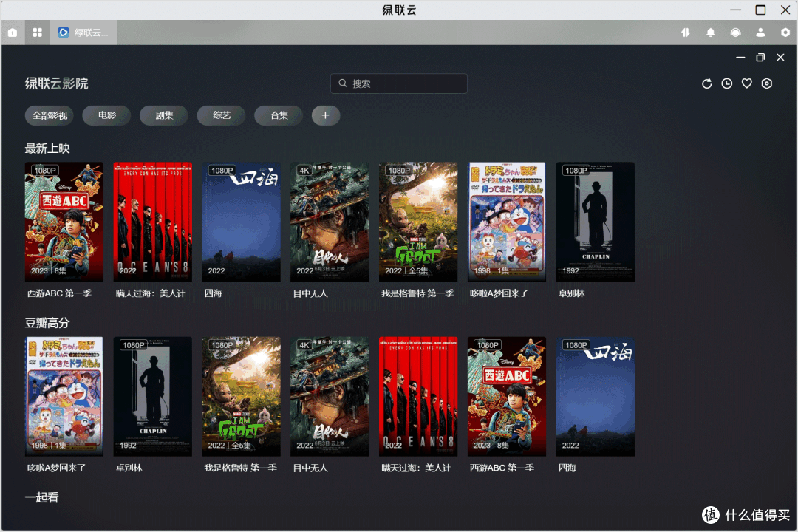Minimize the inner cinema window
Image resolution: width=798 pixels, height=532 pixels.
point(740,58)
